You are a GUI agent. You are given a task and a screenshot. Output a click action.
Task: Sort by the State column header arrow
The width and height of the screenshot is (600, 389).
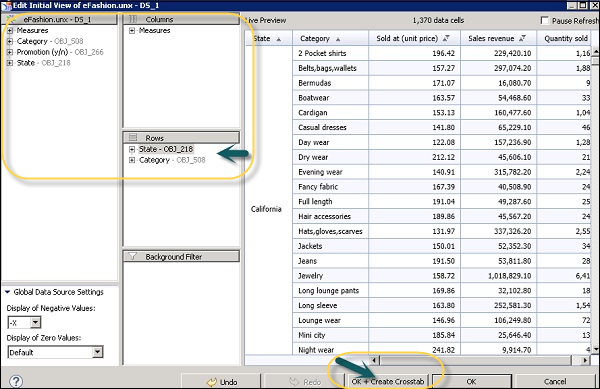(279, 39)
